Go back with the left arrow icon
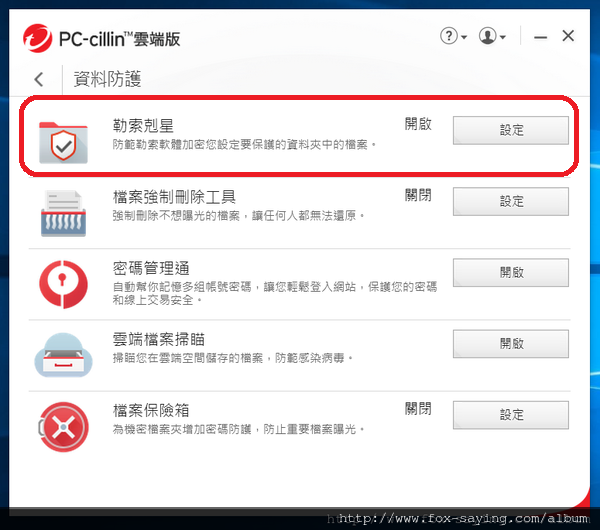This screenshot has height=530, width=600. tap(39, 79)
